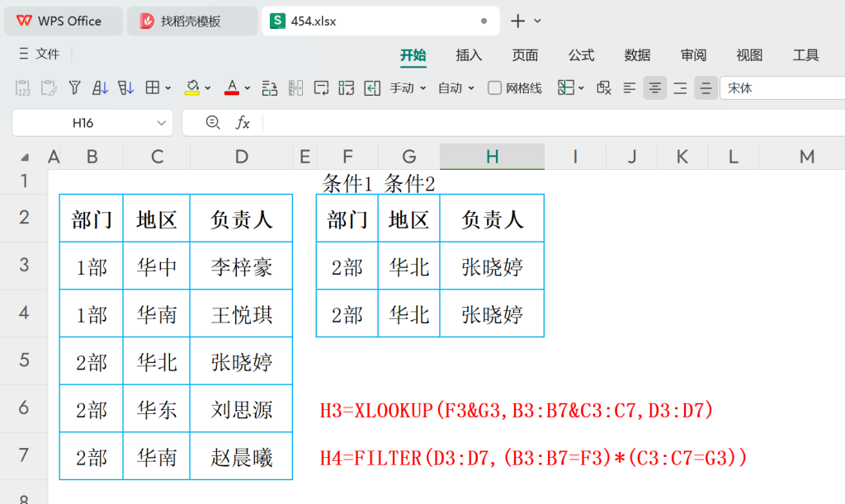The image size is (845, 504).
Task: Click the zoom magnifier icon in formula bar
Action: pos(213,123)
